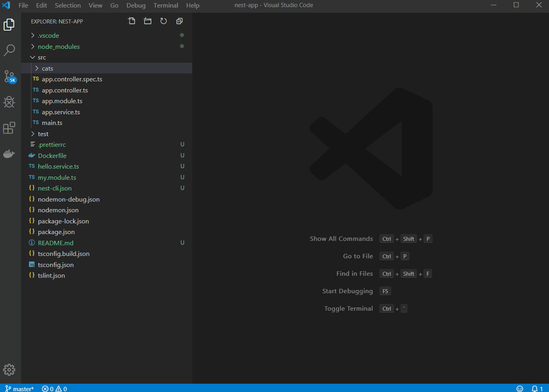Click README.md info file icon
Image resolution: width=549 pixels, height=392 pixels.
(32, 242)
